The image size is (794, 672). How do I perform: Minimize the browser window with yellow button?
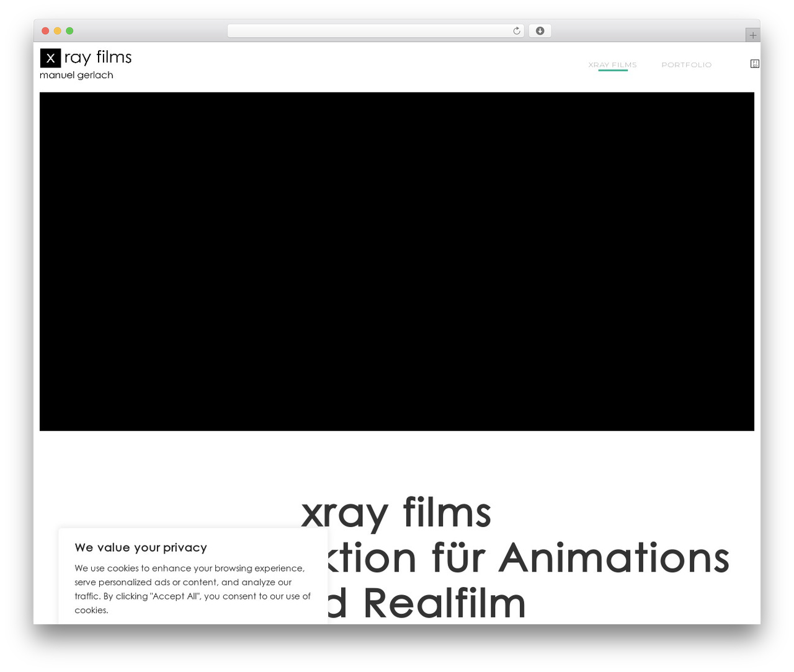[58, 31]
